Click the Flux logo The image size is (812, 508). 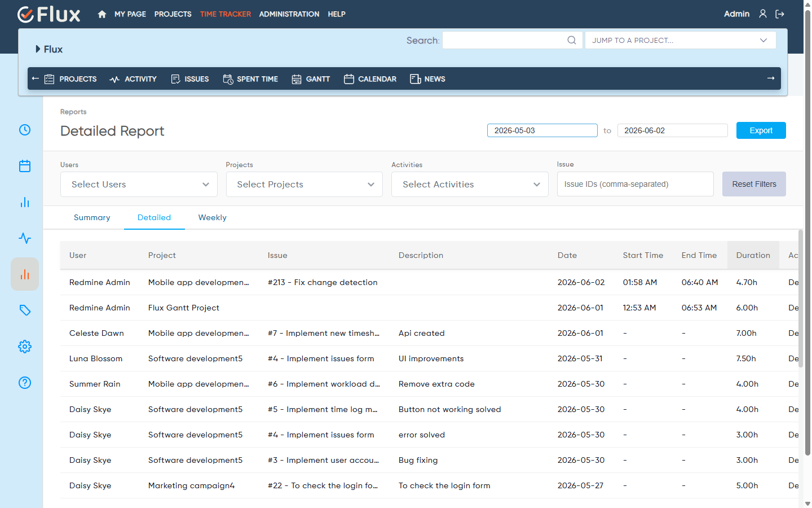click(49, 14)
